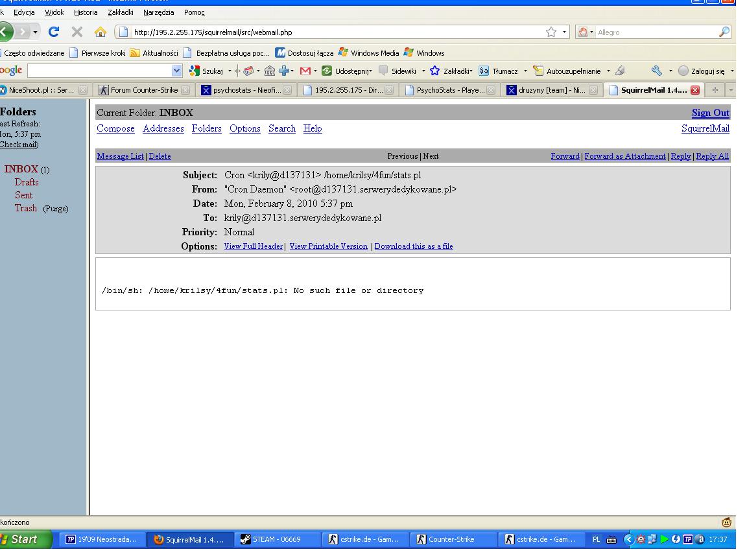This screenshot has width=747, height=560.
Task: Open the Windows Media bookmark
Action: coord(369,53)
